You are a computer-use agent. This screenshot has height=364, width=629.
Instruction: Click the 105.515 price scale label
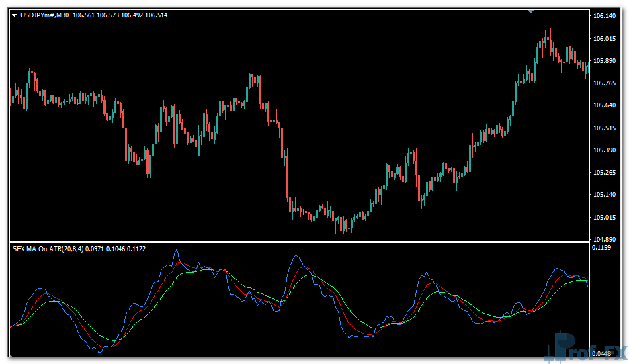(x=605, y=128)
